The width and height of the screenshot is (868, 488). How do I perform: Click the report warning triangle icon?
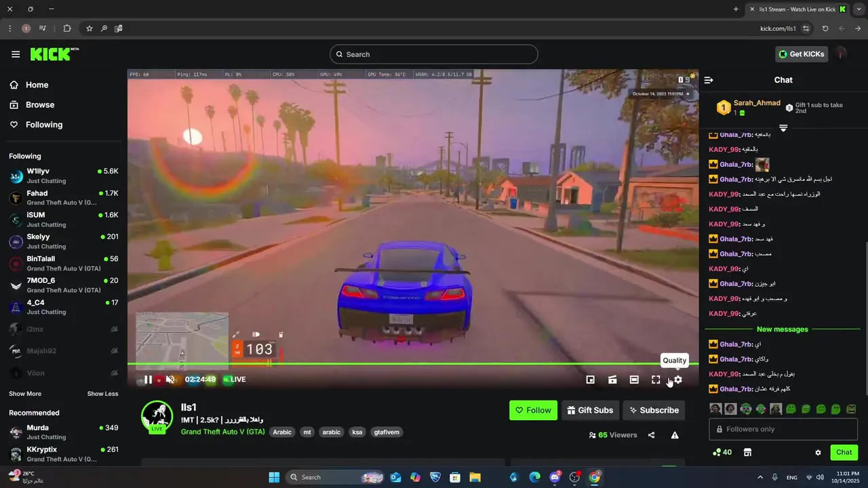click(675, 435)
